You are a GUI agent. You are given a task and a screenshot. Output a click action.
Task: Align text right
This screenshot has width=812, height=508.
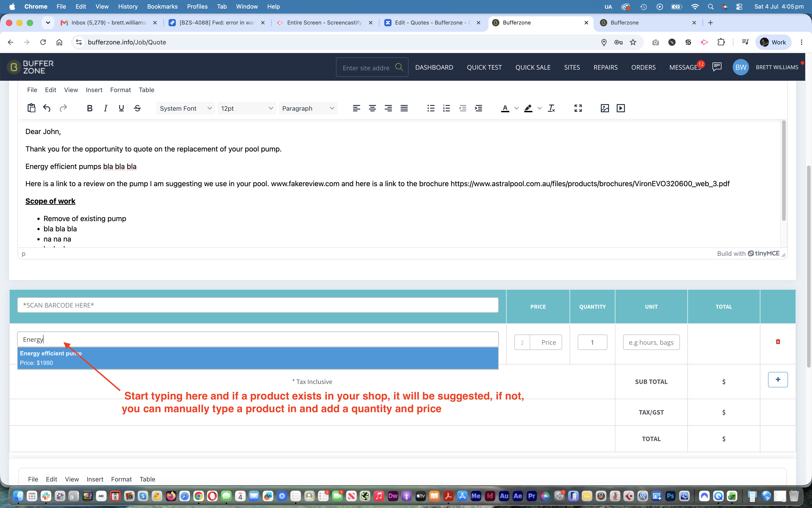(x=388, y=108)
